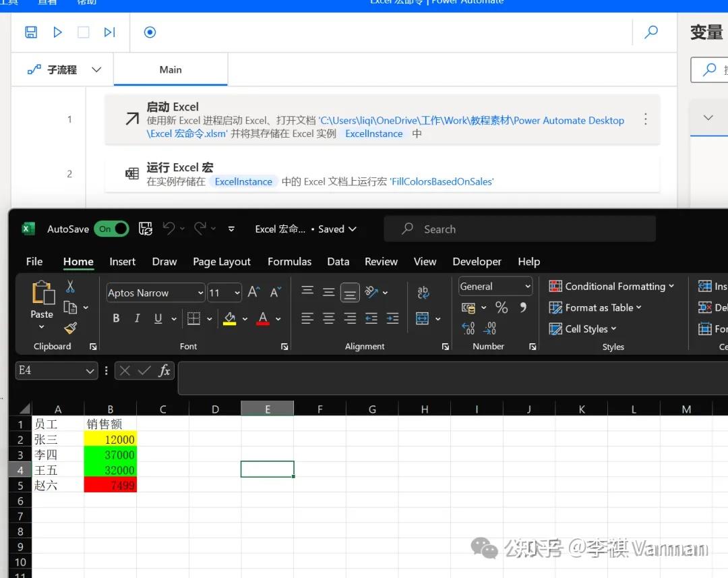Open Conditional Formatting menu
Viewport: 728px width, 578px height.
[611, 286]
